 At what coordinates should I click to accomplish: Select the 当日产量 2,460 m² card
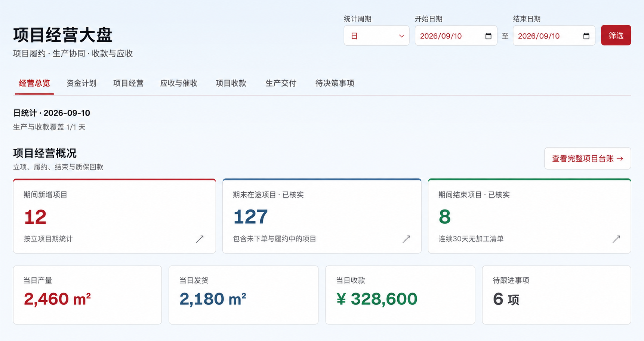[87, 295]
